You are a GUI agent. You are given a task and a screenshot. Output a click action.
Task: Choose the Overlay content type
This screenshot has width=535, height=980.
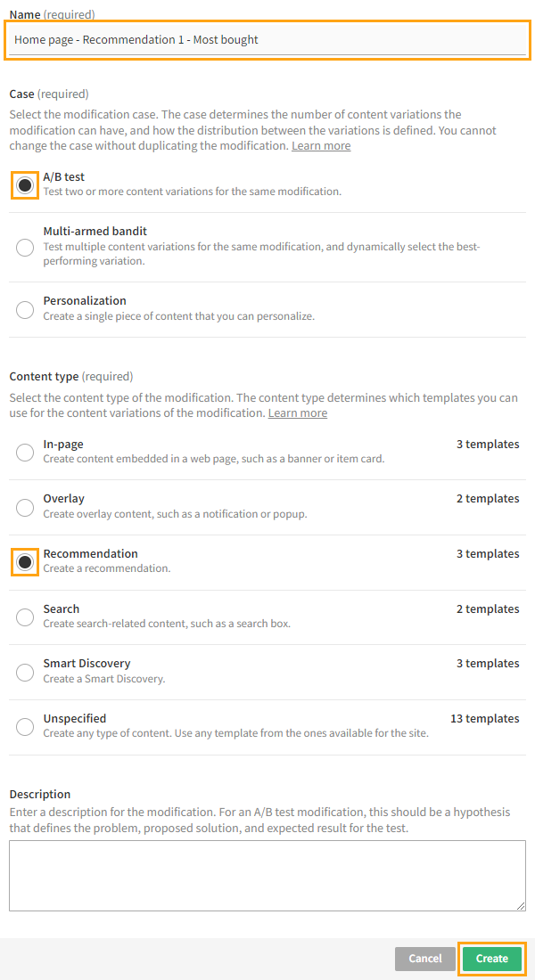[x=24, y=507]
